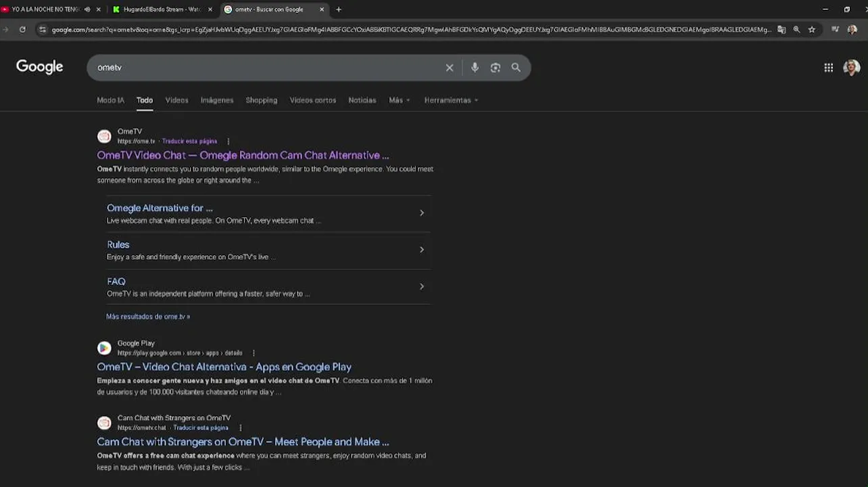Open the Google apps grid
This screenshot has width=868, height=487.
pos(828,68)
